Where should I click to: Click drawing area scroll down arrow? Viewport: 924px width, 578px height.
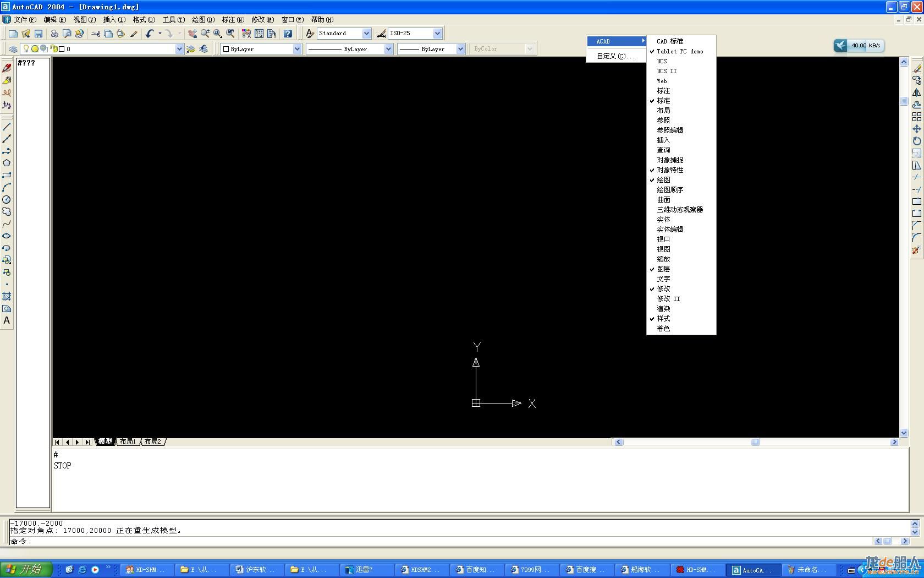tap(904, 433)
